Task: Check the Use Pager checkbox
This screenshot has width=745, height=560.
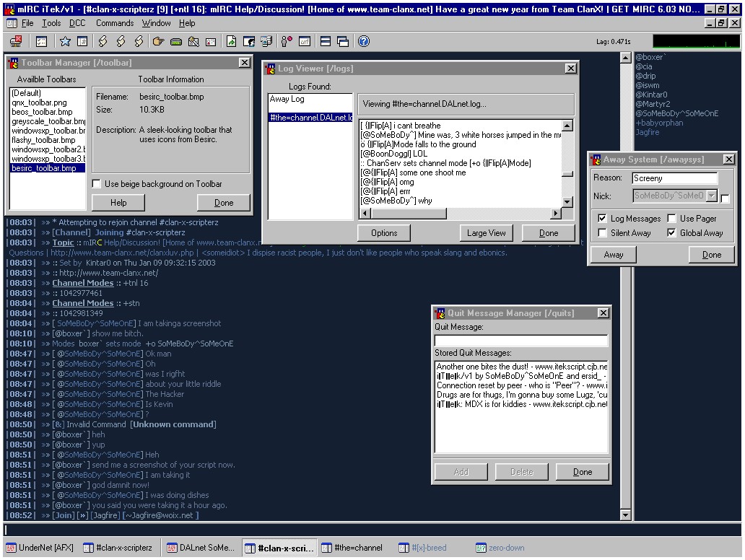Action: pos(671,219)
